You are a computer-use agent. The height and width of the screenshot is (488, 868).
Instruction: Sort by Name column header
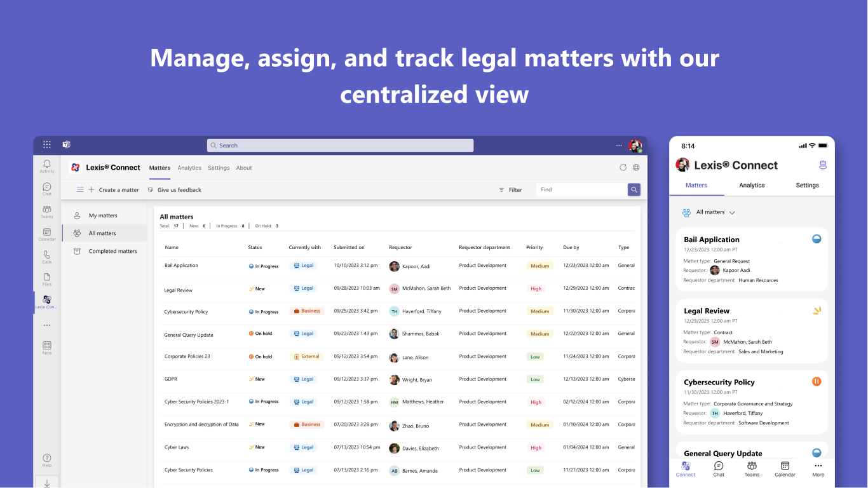172,247
